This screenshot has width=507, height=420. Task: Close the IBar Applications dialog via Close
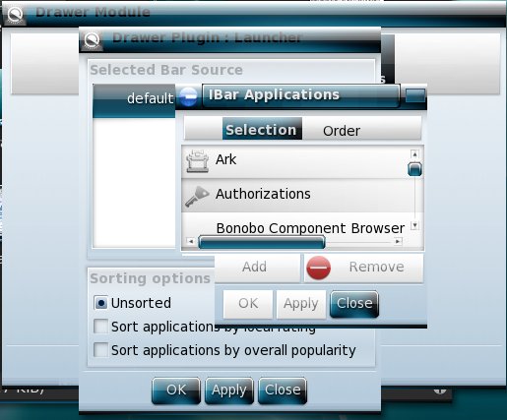click(354, 304)
